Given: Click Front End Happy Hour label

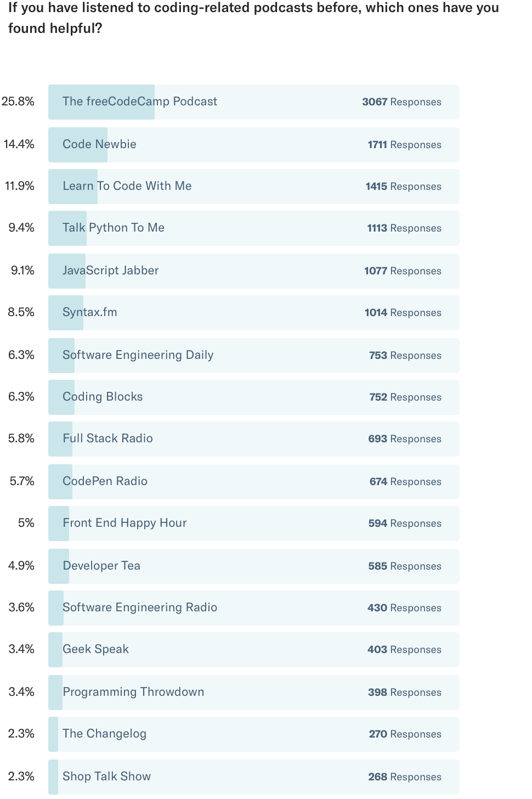Looking at the screenshot, I should 124,523.
